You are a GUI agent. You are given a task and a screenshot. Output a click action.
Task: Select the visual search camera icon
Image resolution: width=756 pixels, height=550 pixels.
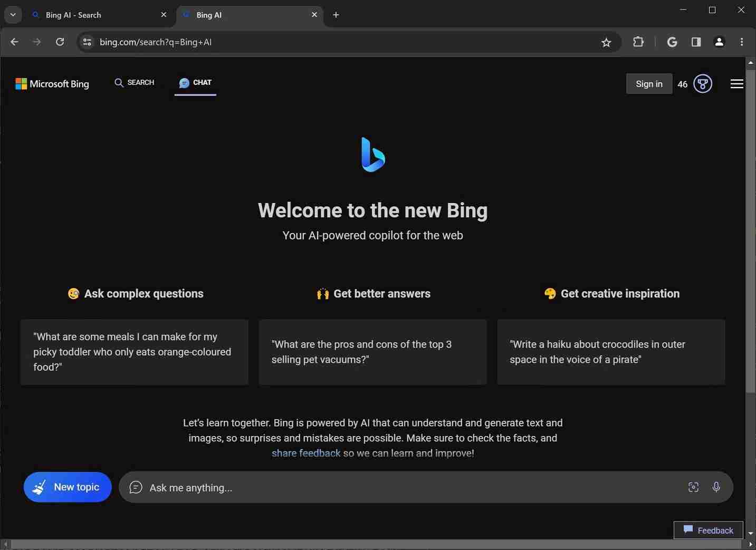[693, 487]
